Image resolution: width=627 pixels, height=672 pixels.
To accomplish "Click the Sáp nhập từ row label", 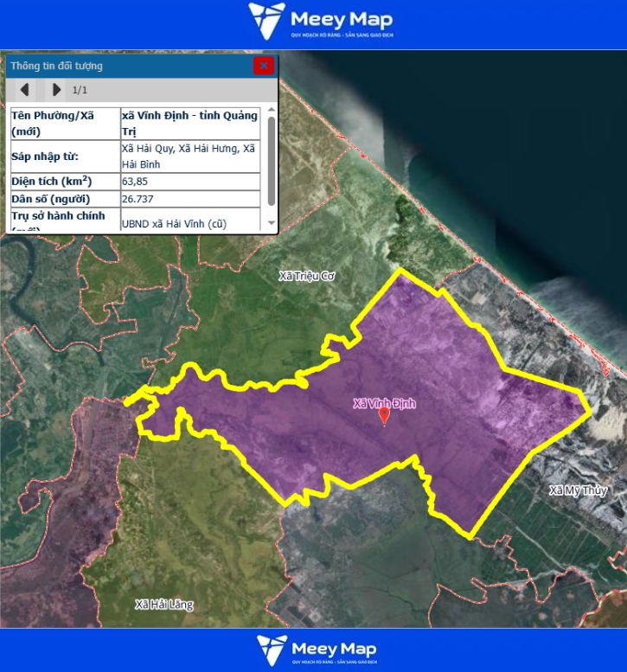I will pos(45,157).
